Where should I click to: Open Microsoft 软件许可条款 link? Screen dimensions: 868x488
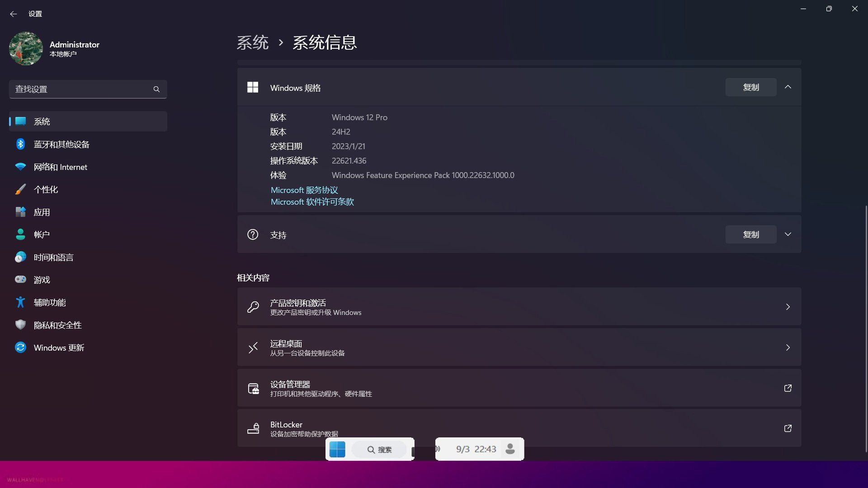coord(312,202)
